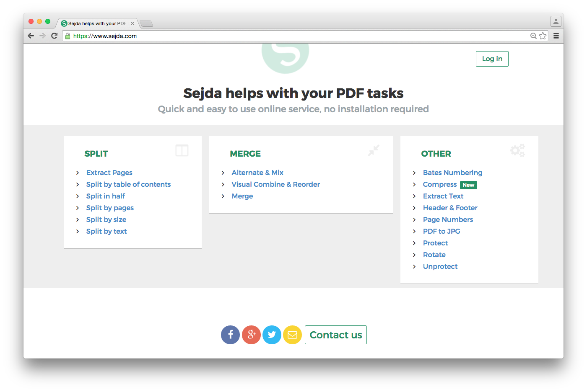587x392 pixels.
Task: Click the chevron beside PDF to JPG
Action: pos(414,231)
